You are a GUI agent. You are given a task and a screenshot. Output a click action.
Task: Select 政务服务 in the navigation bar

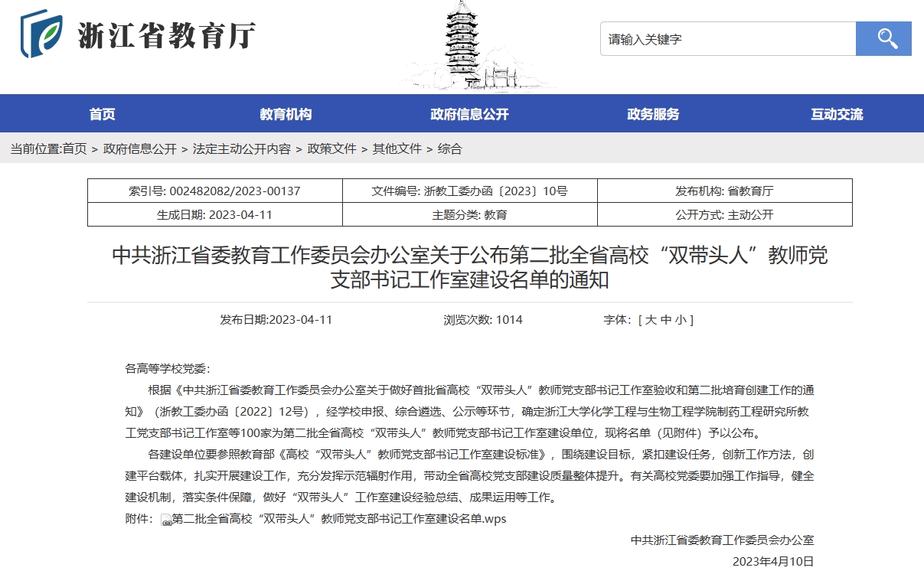pos(653,115)
